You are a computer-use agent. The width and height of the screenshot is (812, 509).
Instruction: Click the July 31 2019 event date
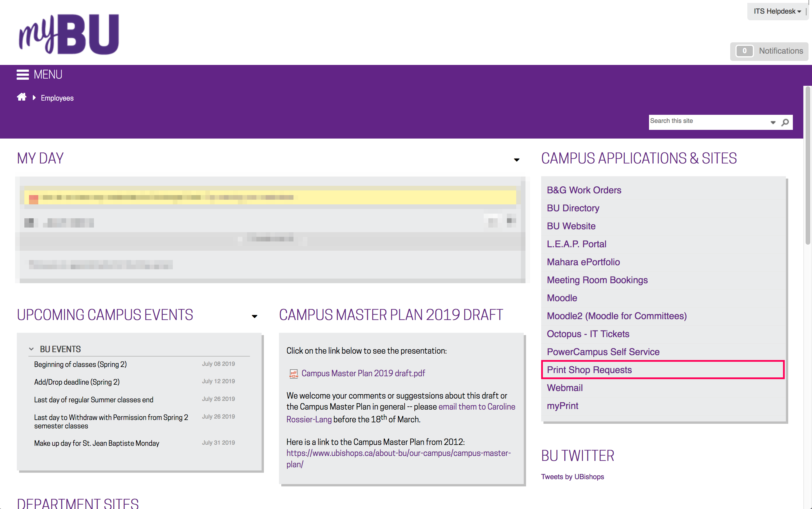[218, 443]
